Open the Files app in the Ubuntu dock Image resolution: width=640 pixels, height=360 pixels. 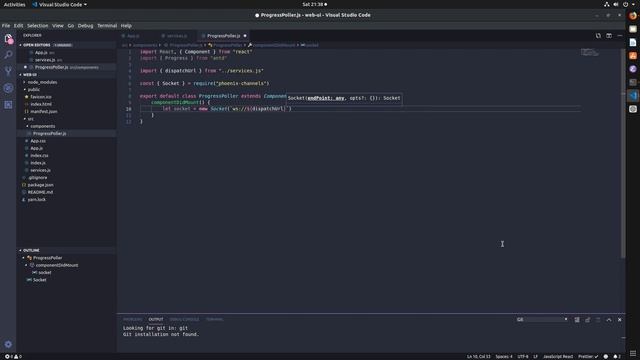pos(633,29)
